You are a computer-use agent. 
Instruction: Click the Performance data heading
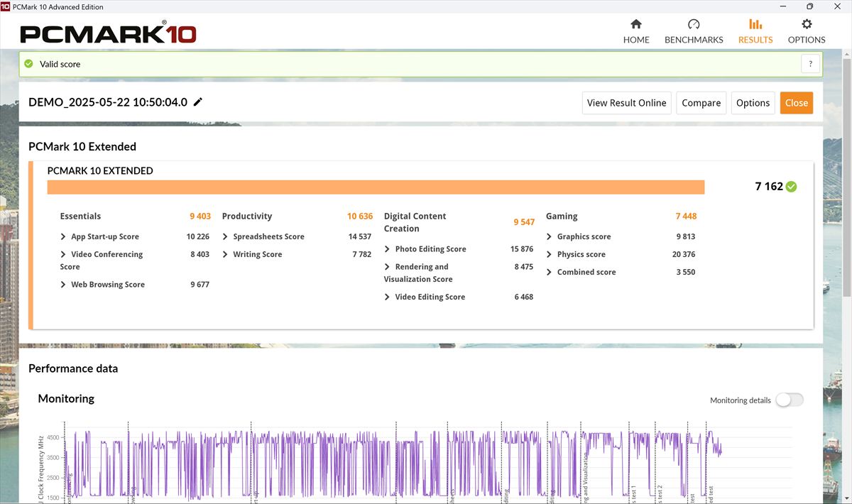(x=73, y=368)
